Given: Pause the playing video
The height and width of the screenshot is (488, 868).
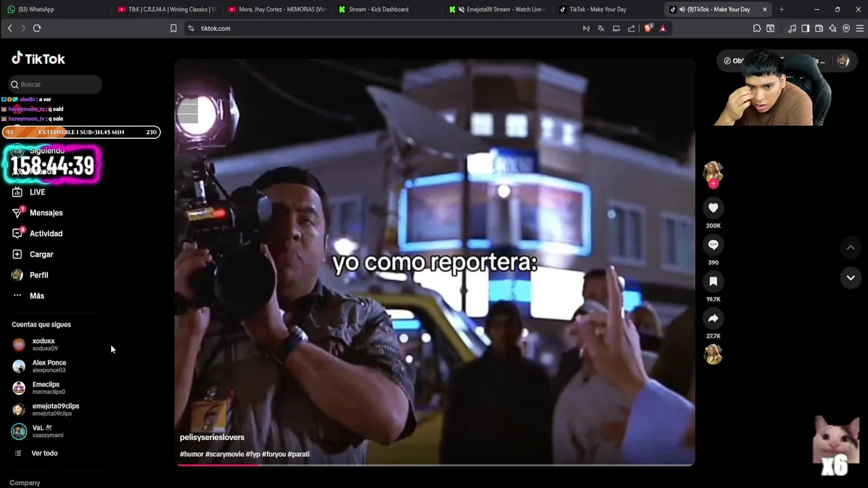Looking at the screenshot, I should point(435,262).
